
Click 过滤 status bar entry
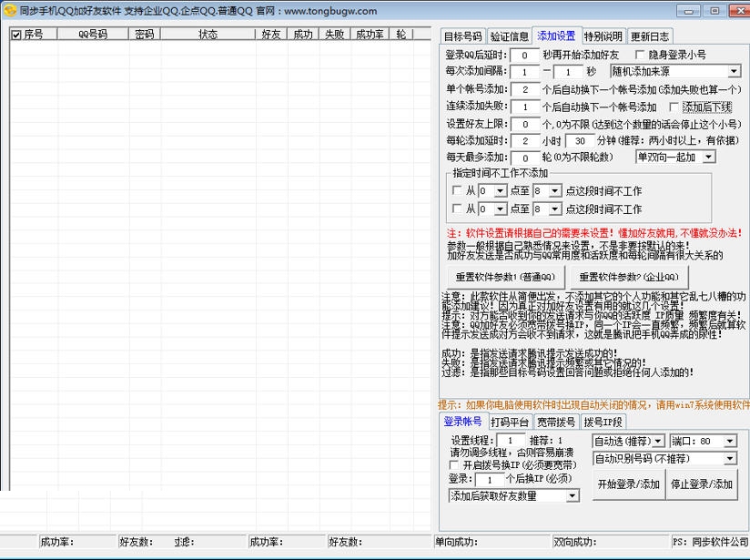tap(184, 542)
